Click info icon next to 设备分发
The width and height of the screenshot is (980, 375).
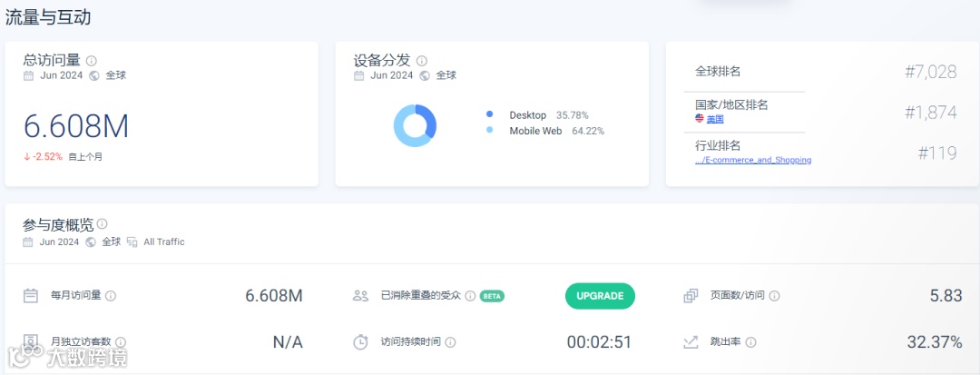point(422,61)
